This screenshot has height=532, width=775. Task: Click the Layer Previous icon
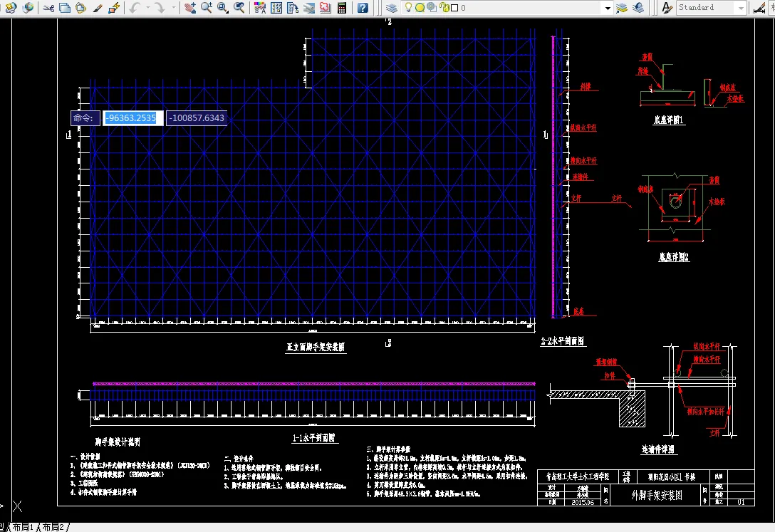pyautogui.click(x=638, y=7)
